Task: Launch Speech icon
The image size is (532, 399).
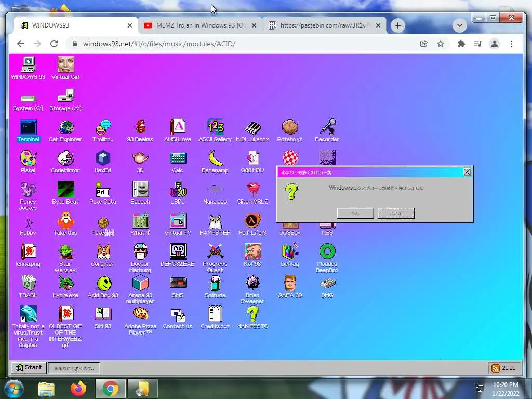Action: pyautogui.click(x=140, y=193)
